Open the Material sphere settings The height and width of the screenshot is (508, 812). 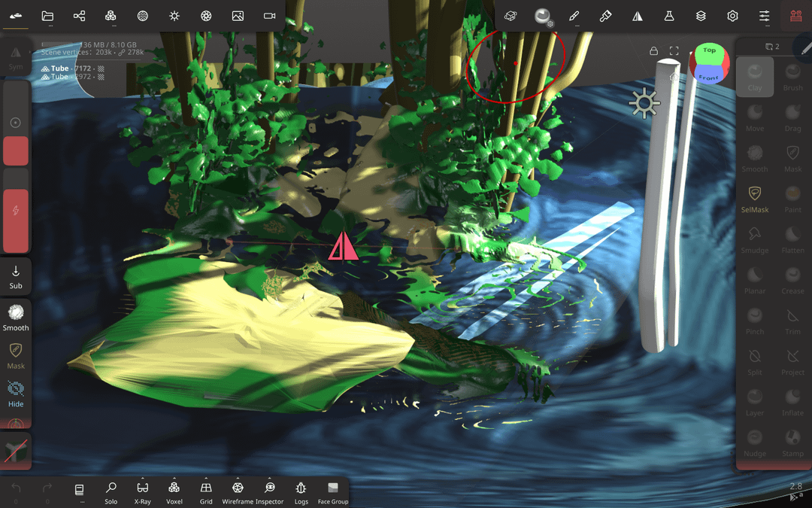pyautogui.click(x=542, y=16)
